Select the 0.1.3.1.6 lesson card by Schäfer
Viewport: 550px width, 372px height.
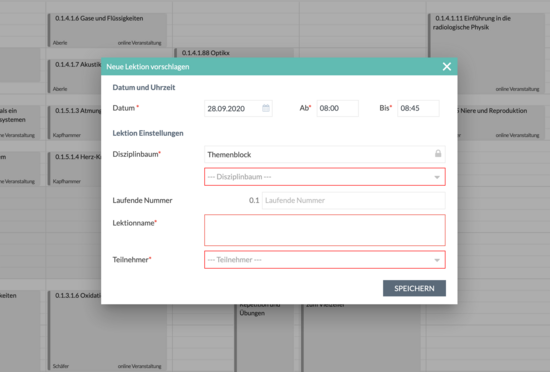(x=74, y=330)
